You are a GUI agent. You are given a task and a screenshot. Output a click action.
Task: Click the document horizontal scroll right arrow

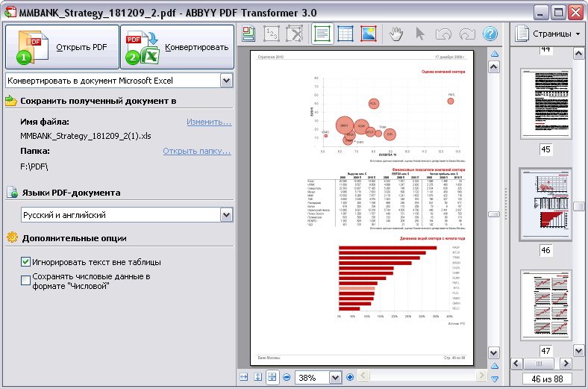(x=481, y=376)
